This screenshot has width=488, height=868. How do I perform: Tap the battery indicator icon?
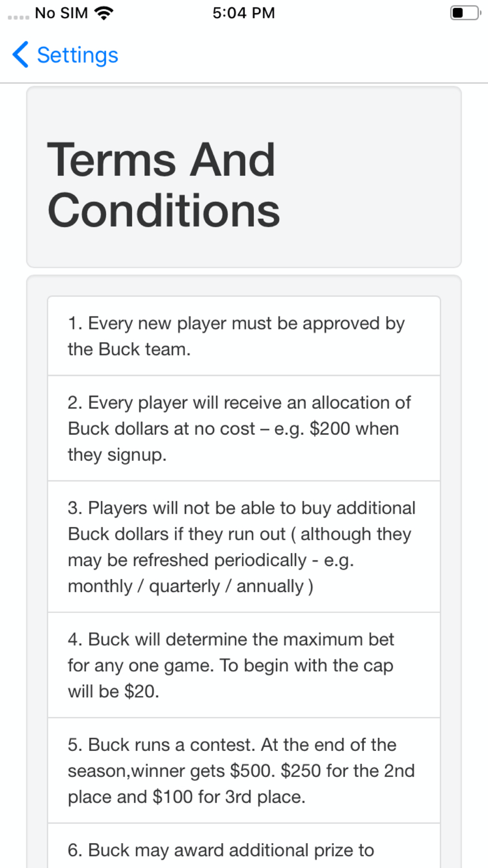(465, 13)
